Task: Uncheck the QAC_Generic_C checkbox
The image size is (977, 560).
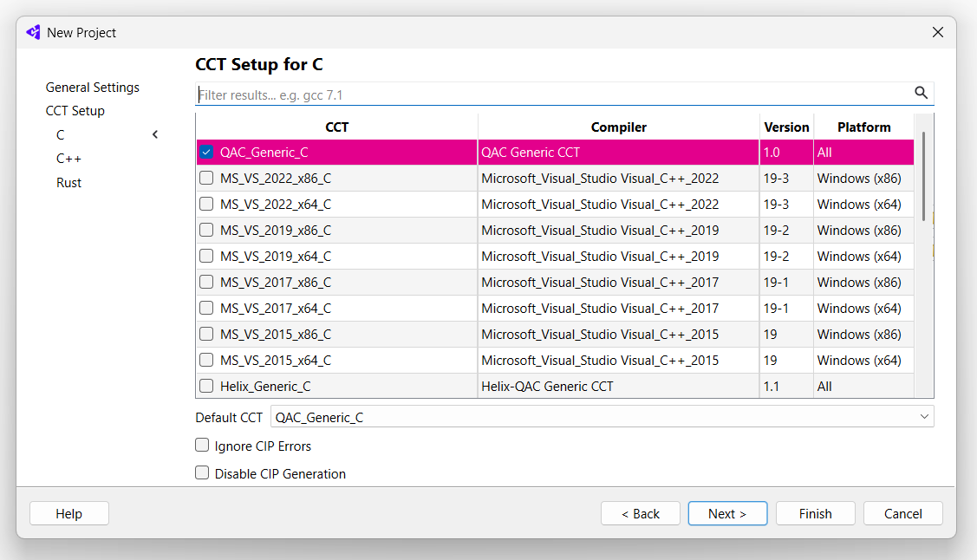Action: pyautogui.click(x=206, y=152)
